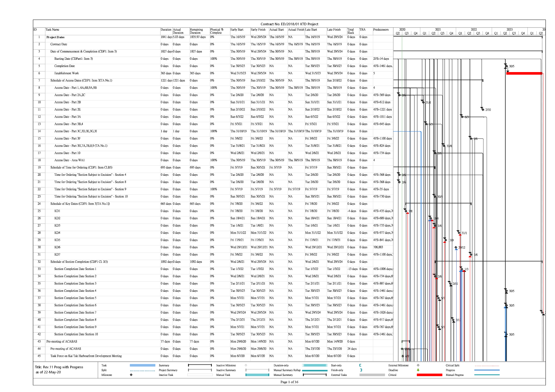Click the Predecessors column header
The image size is (555, 392).
coord(381,30)
